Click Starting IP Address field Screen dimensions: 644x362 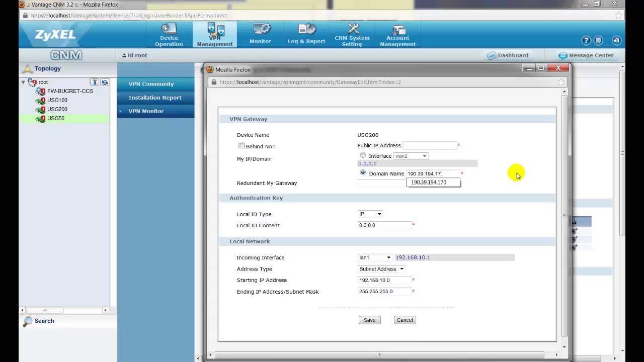pos(385,280)
